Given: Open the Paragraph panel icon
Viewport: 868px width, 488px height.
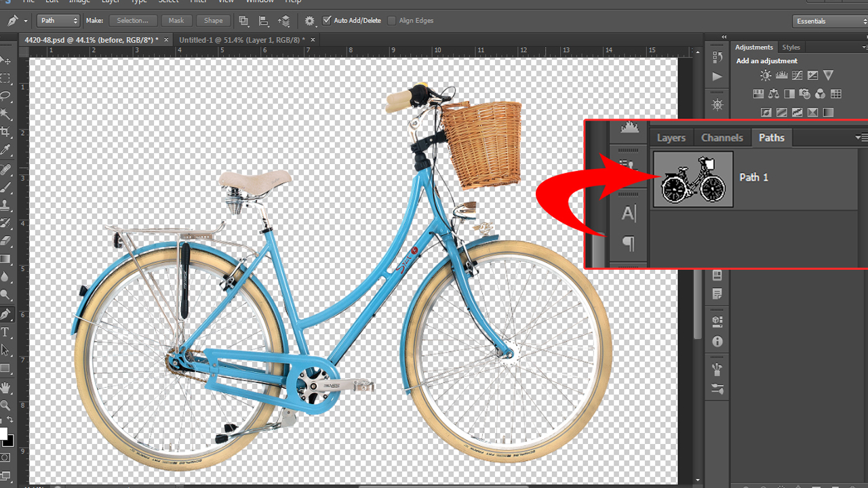Looking at the screenshot, I should coord(629,243).
